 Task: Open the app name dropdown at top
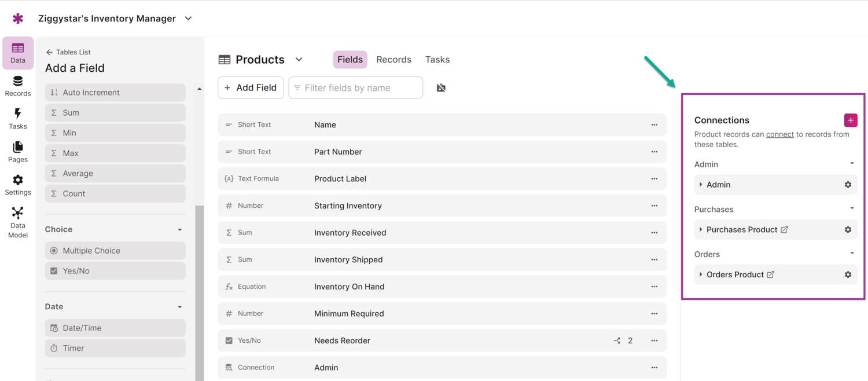(188, 19)
